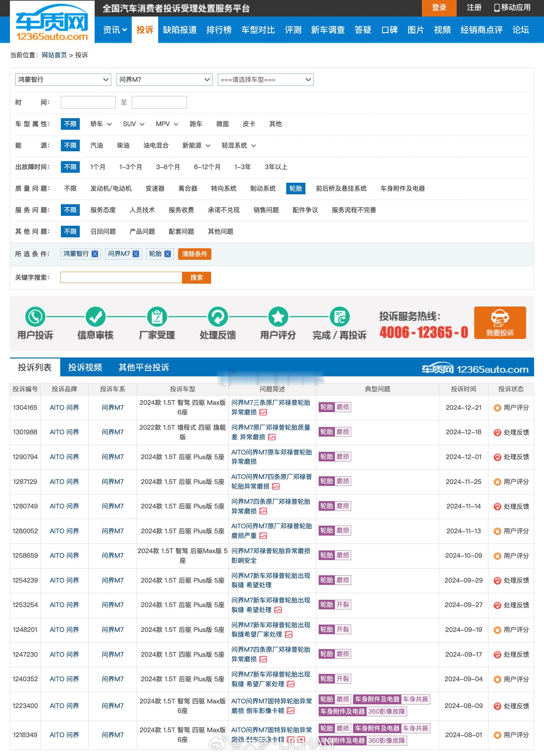Open the 问界M7 series dropdown

[164, 80]
